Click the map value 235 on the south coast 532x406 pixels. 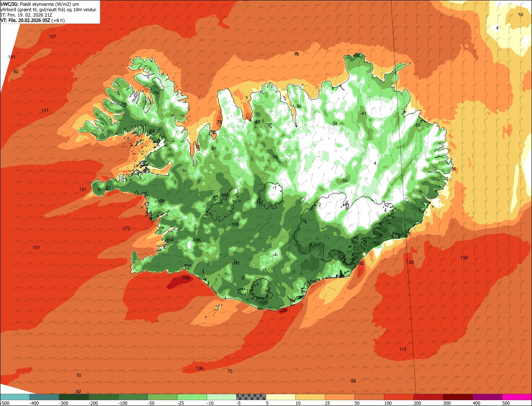[283, 311]
